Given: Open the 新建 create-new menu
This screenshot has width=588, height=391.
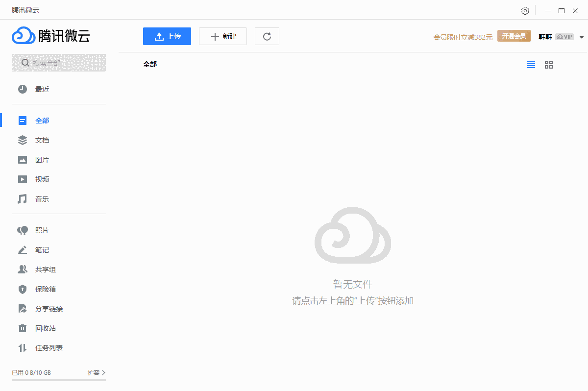Looking at the screenshot, I should coord(222,36).
